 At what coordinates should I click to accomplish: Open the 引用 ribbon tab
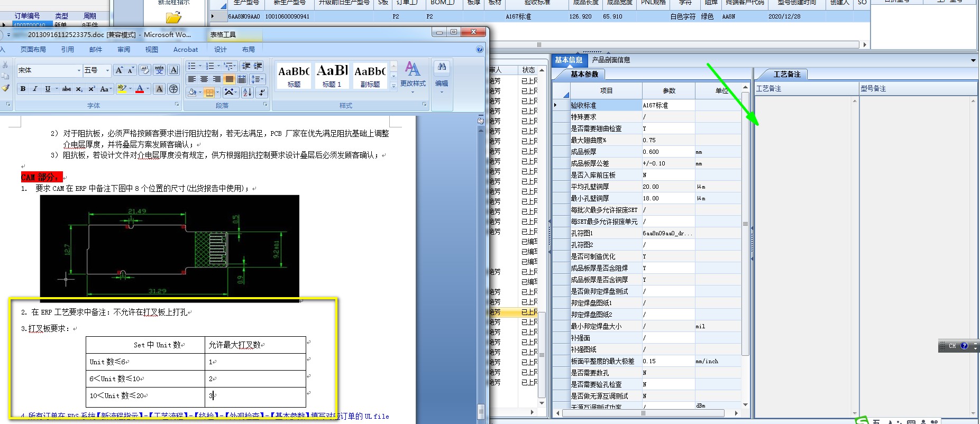point(68,50)
